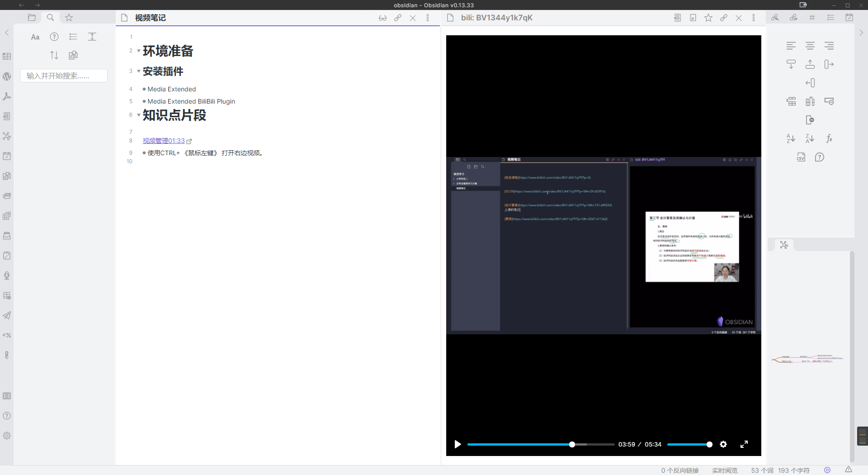Click the flashcards icon in left ribbon
This screenshot has width=868, height=475.
[7, 196]
